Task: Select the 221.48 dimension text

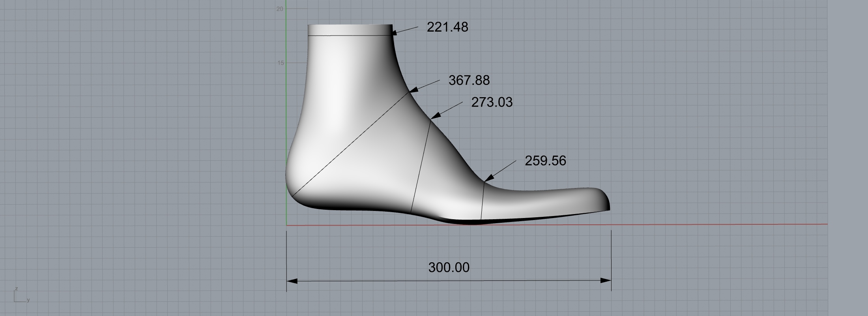Action: (447, 27)
